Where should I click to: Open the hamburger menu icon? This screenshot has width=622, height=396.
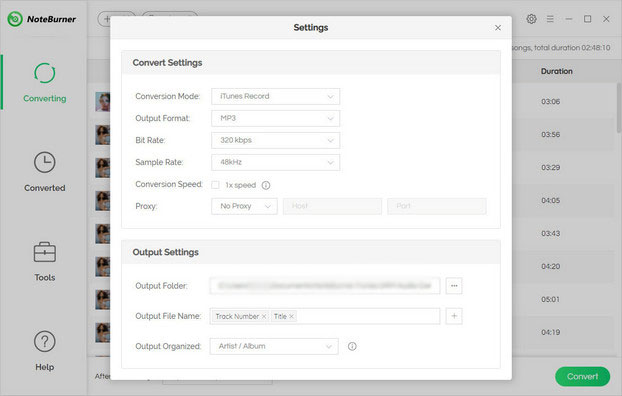pyautogui.click(x=550, y=19)
